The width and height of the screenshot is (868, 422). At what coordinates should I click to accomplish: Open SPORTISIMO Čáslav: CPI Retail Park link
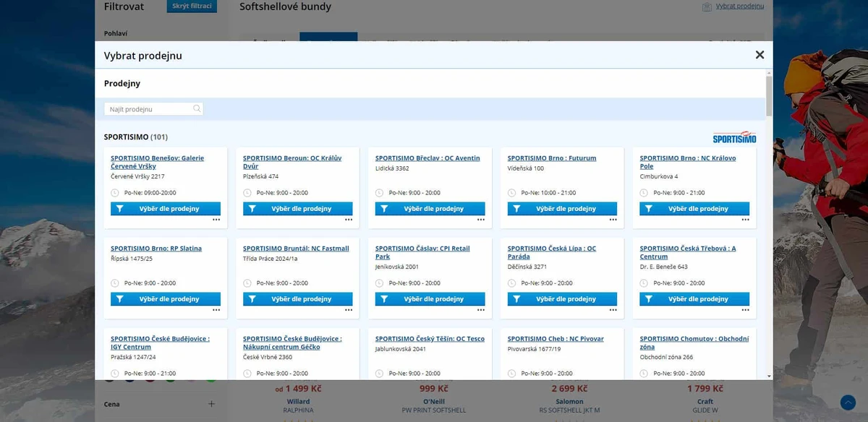[422, 252]
